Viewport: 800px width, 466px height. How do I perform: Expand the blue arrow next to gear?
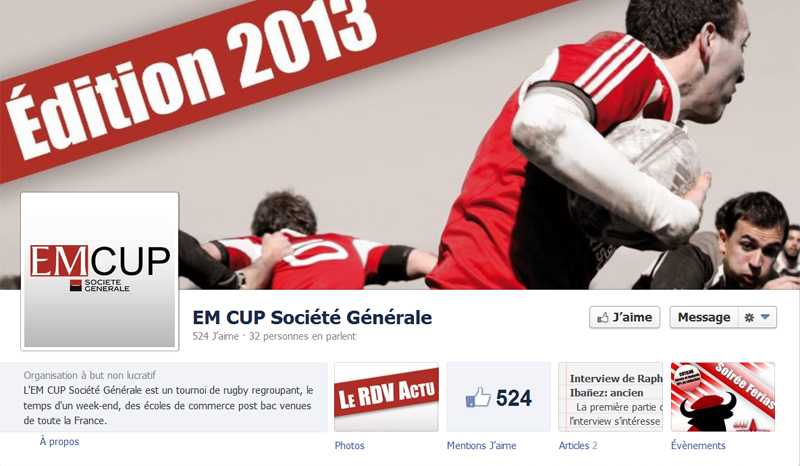[x=765, y=317]
